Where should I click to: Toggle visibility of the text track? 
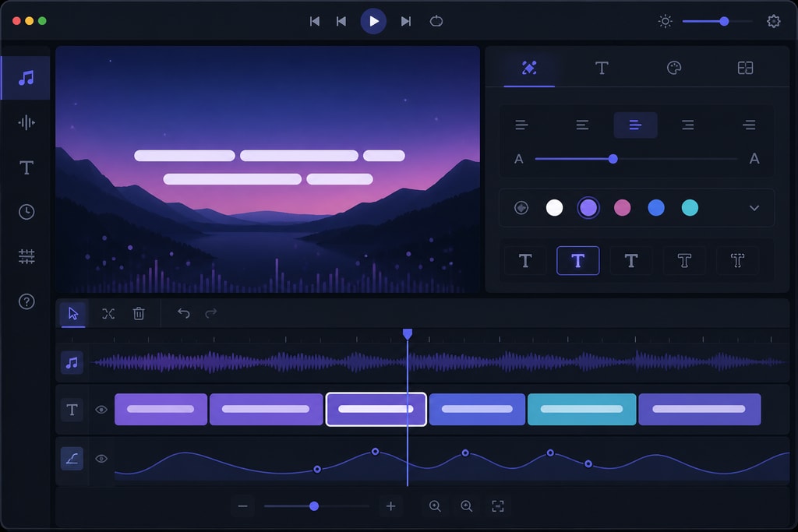[x=101, y=410]
